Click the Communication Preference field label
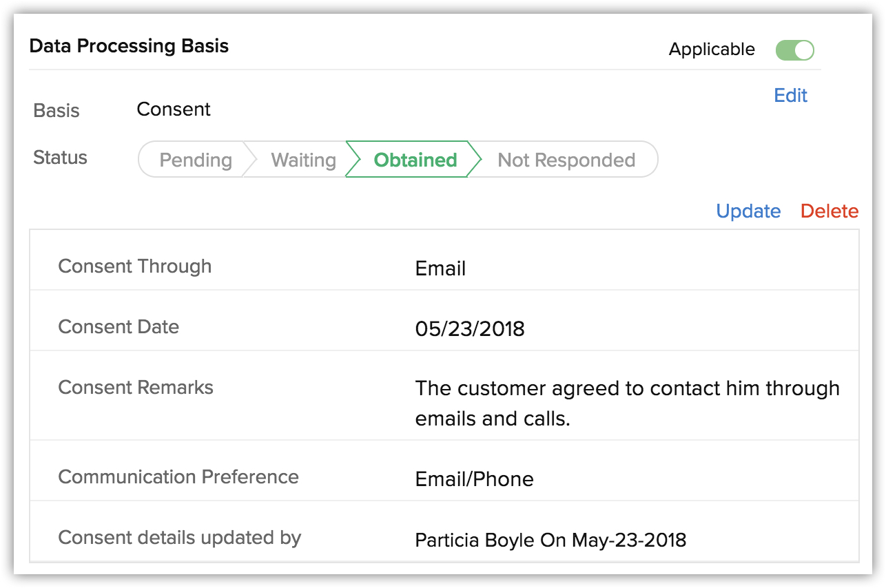The image size is (886, 588). pyautogui.click(x=178, y=477)
